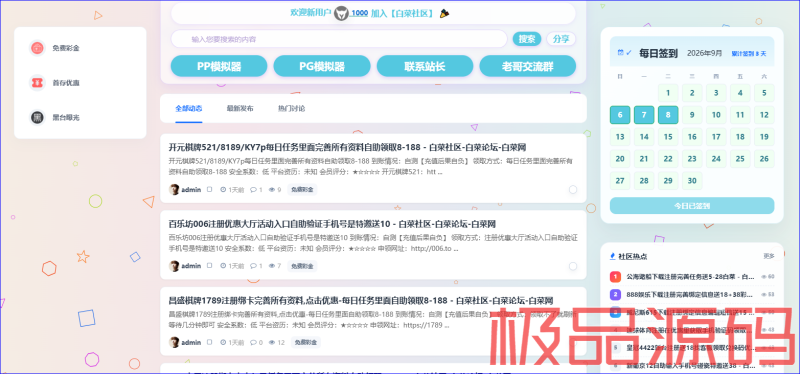Click rank badge 2 in 社区热点 list
Image resolution: width=800 pixels, height=374 pixels.
point(615,294)
